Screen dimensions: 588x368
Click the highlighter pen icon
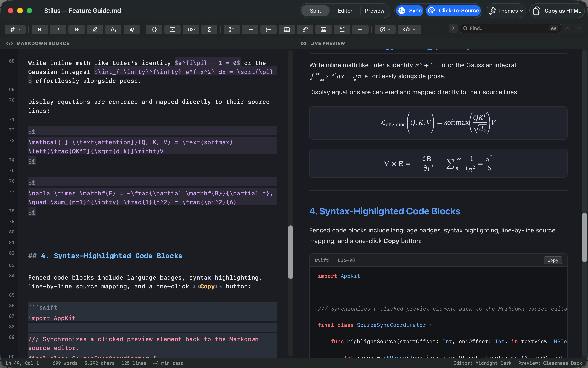(95, 29)
